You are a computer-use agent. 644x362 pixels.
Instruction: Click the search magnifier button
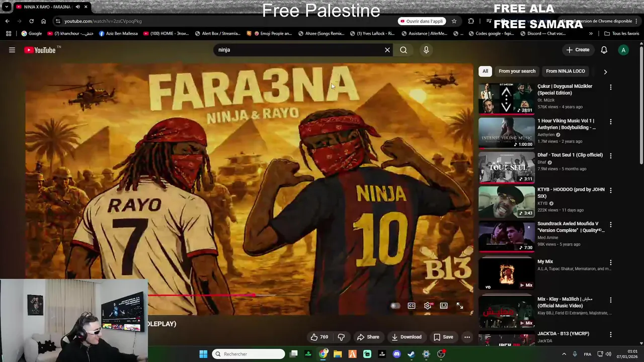404,50
